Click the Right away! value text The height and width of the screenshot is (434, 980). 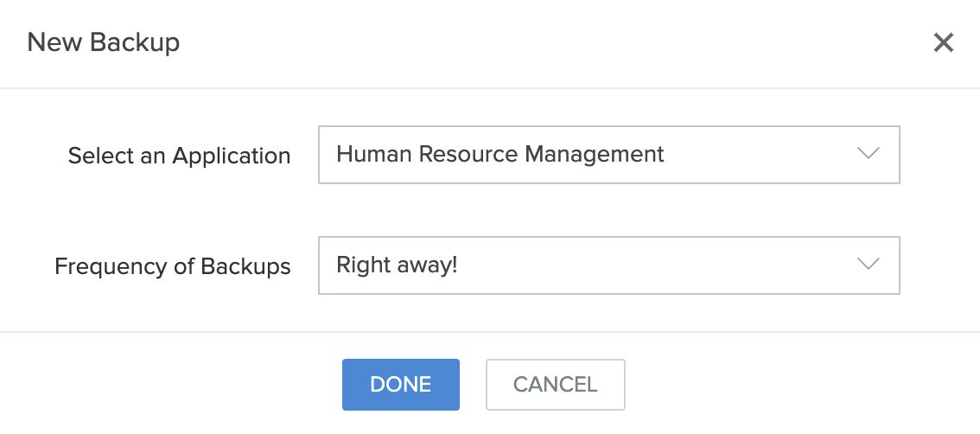tap(397, 265)
